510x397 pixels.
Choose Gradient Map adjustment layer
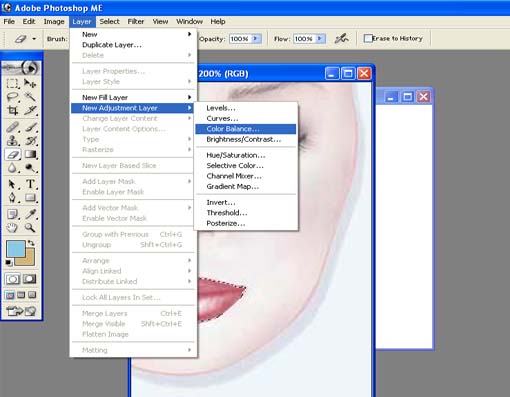246,187
